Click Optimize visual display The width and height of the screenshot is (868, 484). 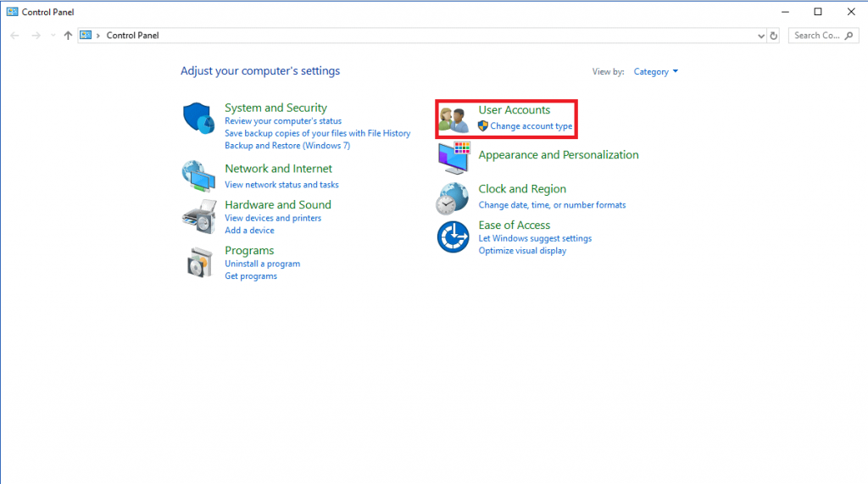(x=522, y=250)
